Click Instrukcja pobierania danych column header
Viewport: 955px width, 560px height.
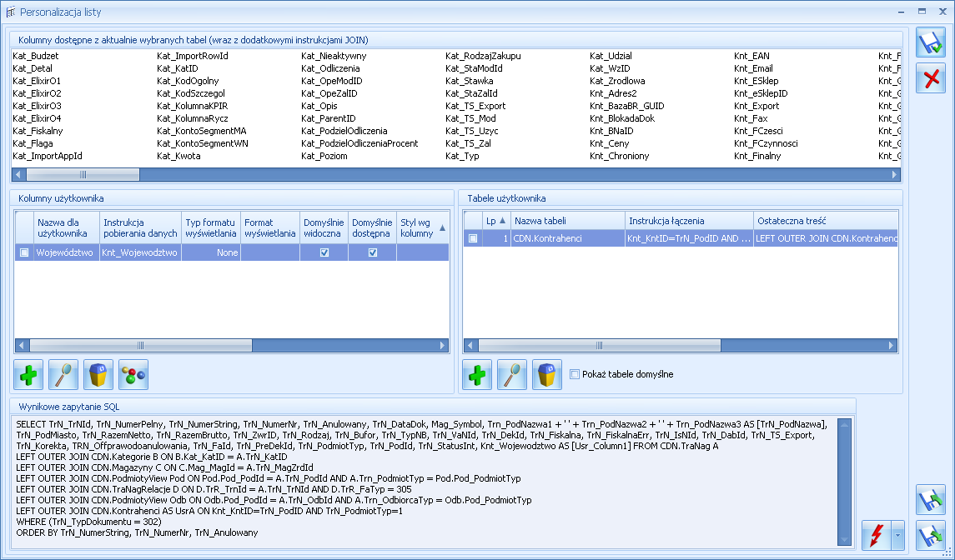[x=140, y=227]
